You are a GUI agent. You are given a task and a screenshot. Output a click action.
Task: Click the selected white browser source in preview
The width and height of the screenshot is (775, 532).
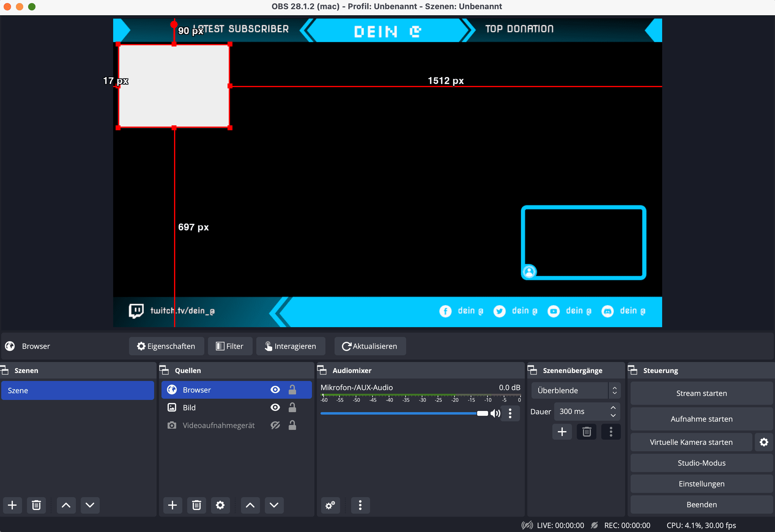(174, 86)
